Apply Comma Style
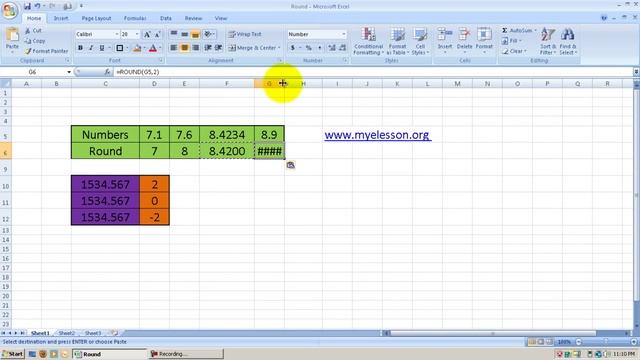The height and width of the screenshot is (360, 640). point(319,48)
